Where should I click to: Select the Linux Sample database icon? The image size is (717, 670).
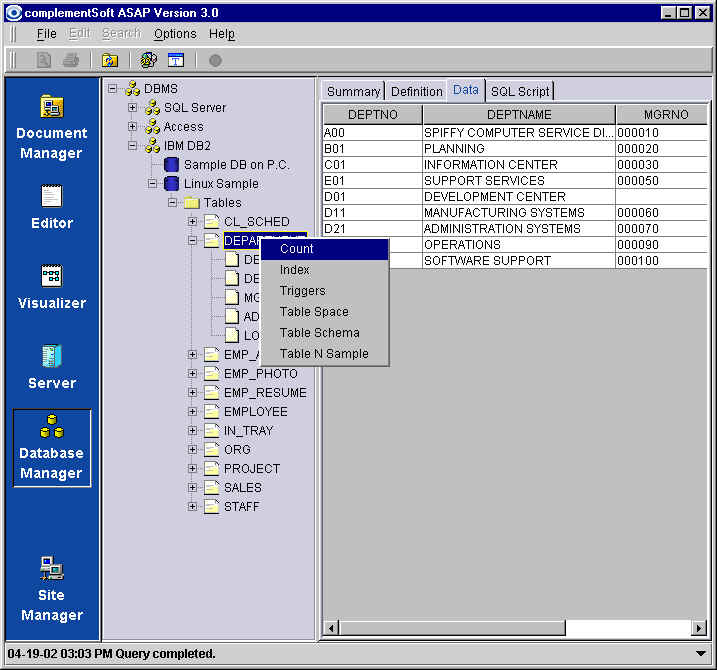pyautogui.click(x=171, y=183)
